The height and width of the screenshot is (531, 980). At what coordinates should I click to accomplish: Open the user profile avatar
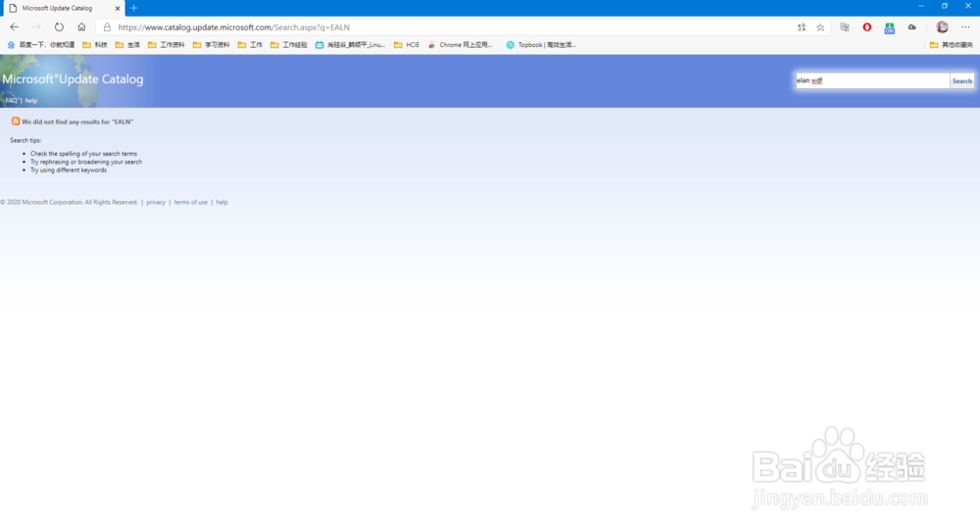[942, 26]
